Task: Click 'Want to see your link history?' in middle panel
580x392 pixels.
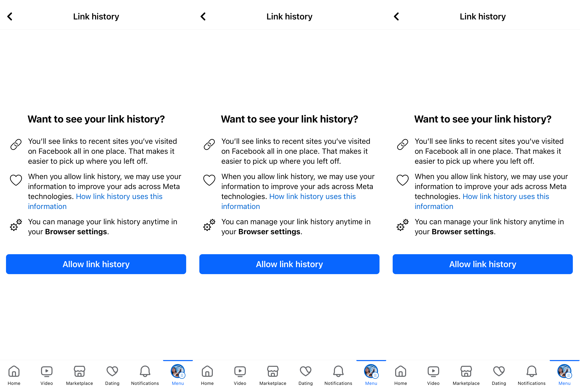Action: pyautogui.click(x=290, y=119)
